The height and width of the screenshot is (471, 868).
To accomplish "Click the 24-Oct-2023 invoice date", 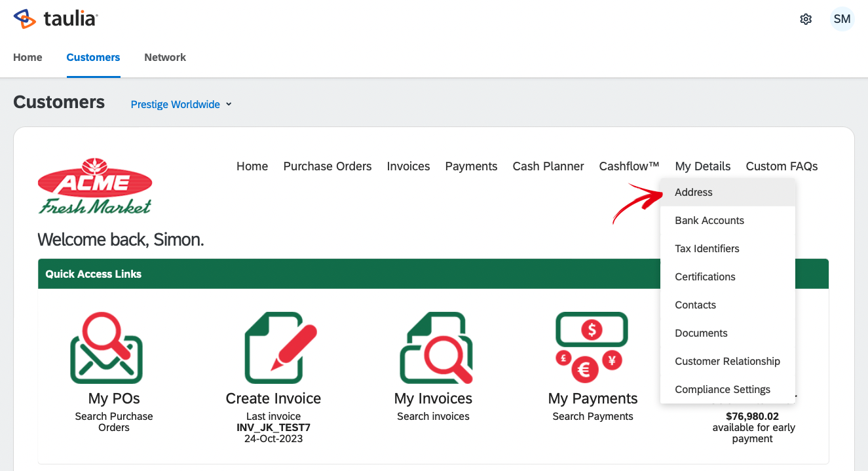I will tap(273, 439).
